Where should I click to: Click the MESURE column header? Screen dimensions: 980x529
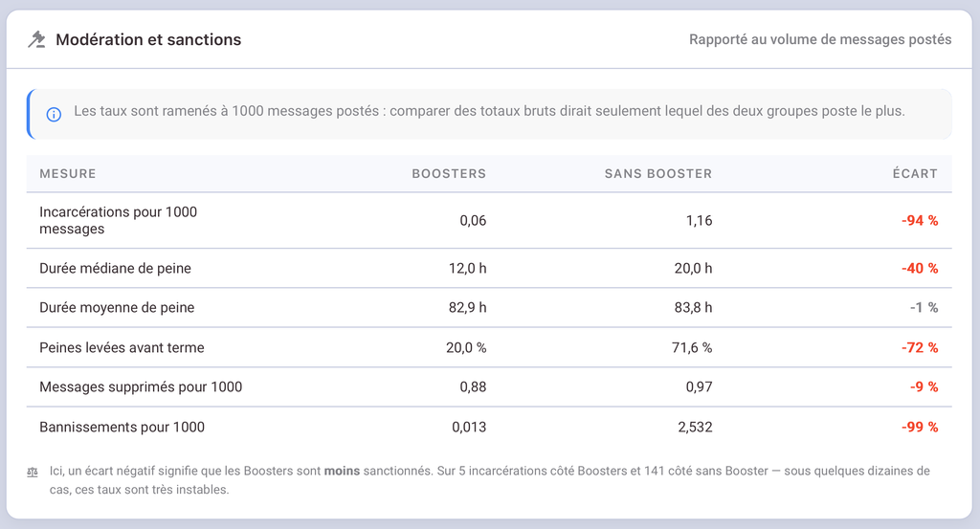tap(68, 174)
